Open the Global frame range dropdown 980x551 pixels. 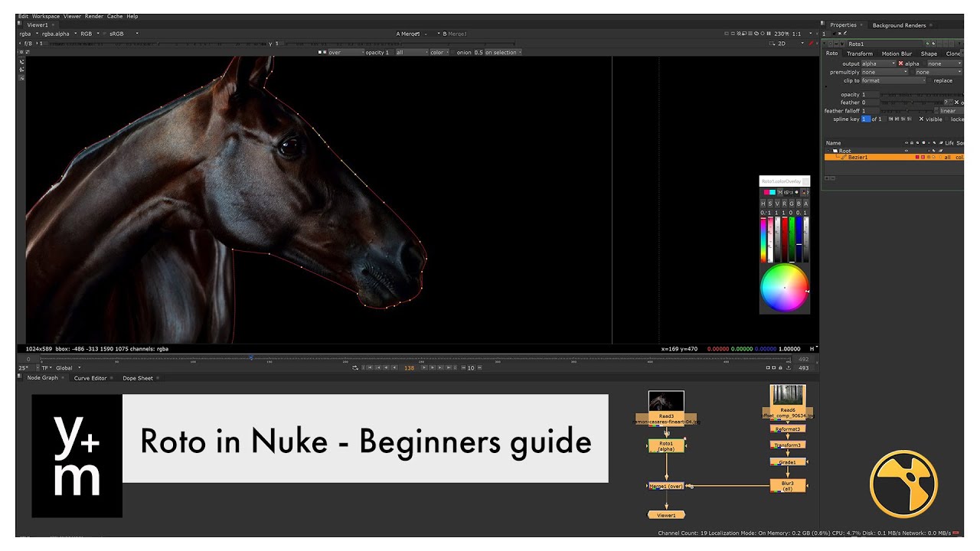(69, 368)
